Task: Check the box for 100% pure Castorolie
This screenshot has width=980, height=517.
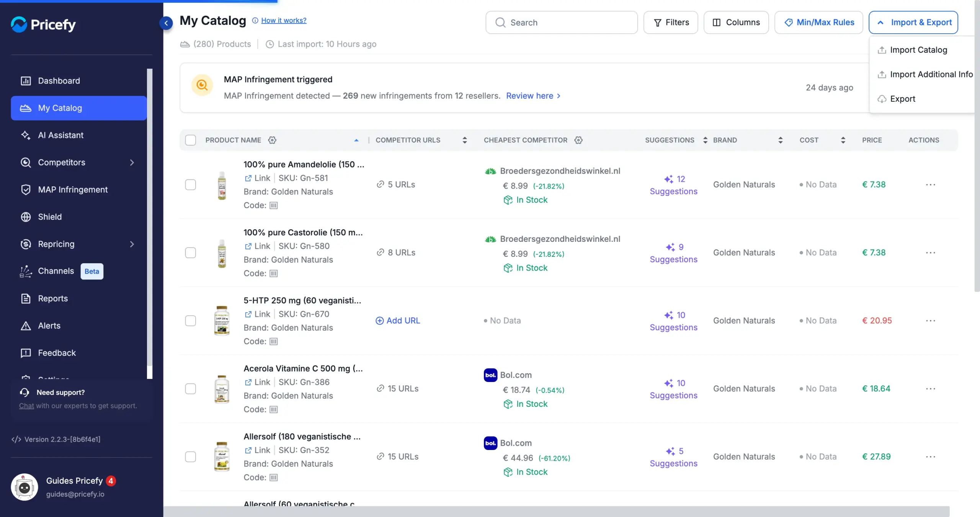Action: (191, 253)
